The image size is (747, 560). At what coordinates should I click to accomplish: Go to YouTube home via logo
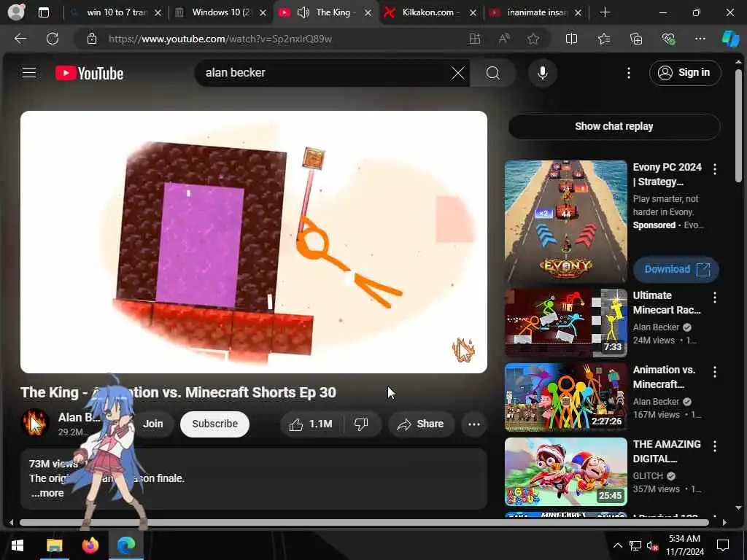pos(90,74)
